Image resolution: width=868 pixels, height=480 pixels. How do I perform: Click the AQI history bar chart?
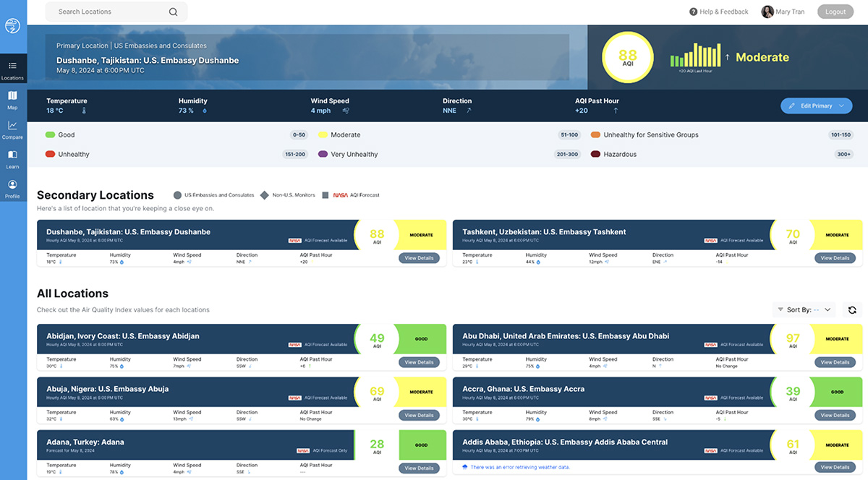pyautogui.click(x=694, y=56)
